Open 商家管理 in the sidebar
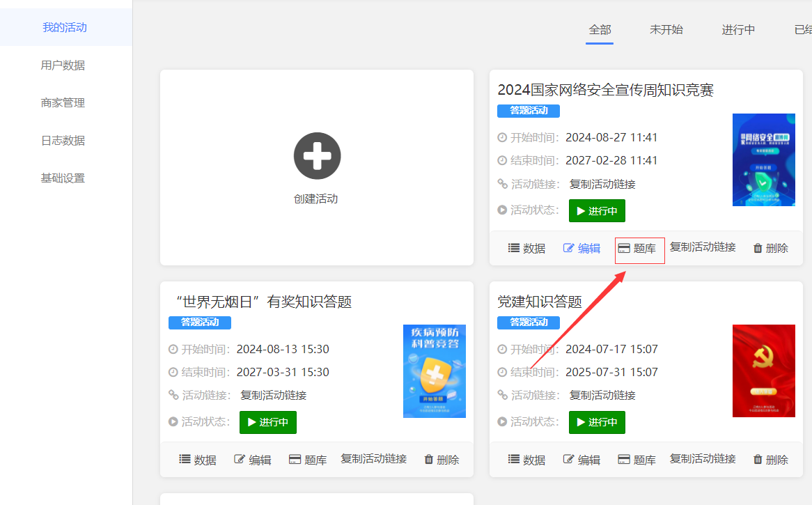Screen dimensions: 812x505 point(63,103)
